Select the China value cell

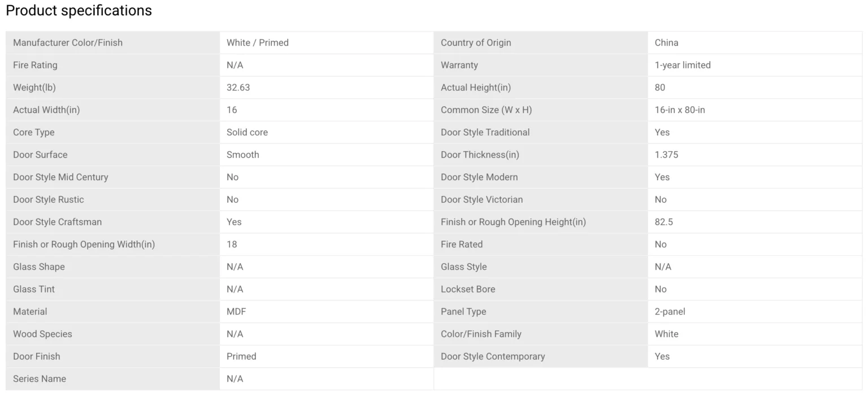(667, 43)
